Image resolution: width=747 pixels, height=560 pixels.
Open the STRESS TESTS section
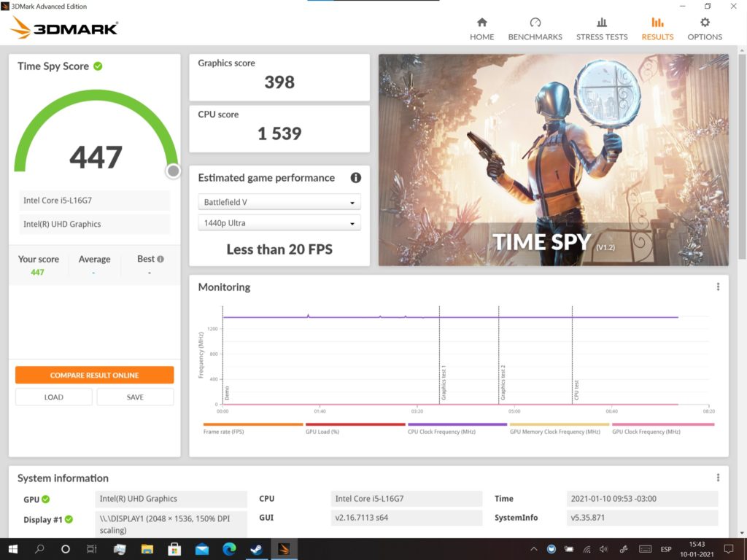pos(601,28)
